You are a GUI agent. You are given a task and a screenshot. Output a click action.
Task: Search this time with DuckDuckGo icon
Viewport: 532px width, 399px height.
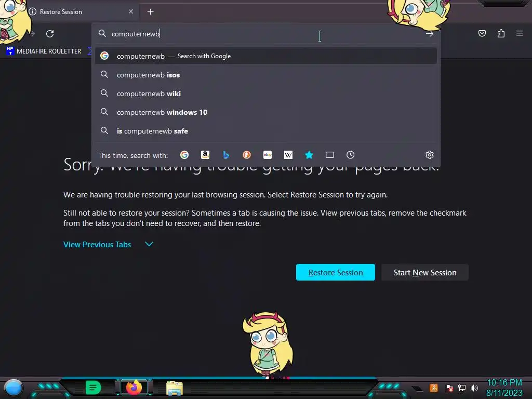coord(247,155)
